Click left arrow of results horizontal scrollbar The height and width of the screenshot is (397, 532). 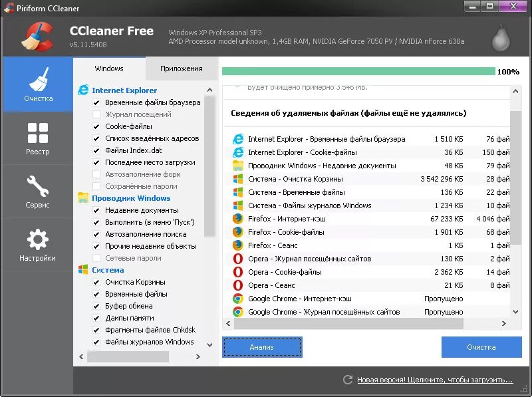(x=228, y=323)
